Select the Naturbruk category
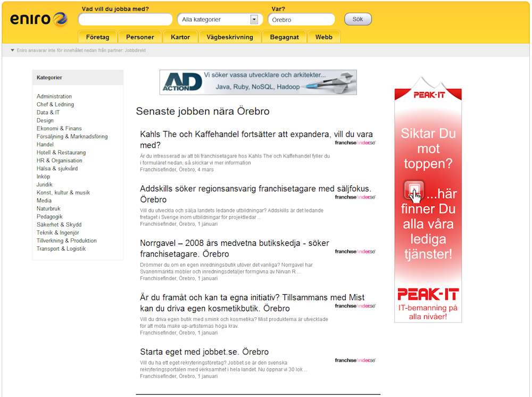532x397 pixels. pos(48,208)
